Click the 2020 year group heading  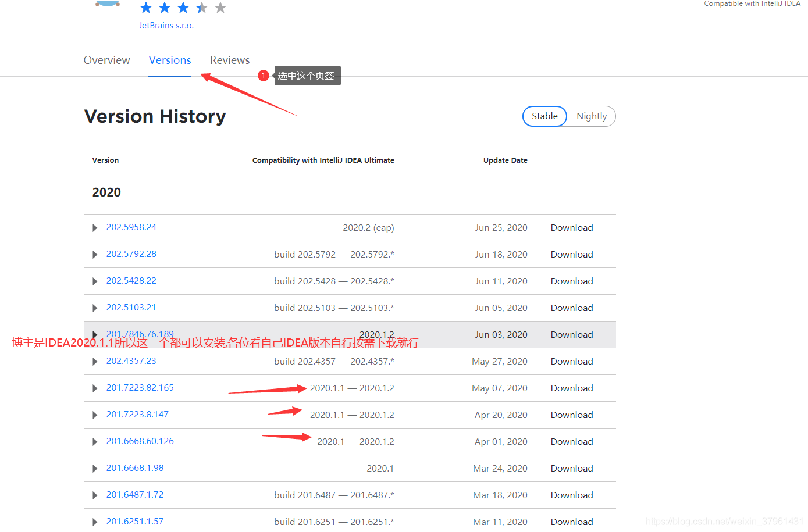[x=106, y=192]
